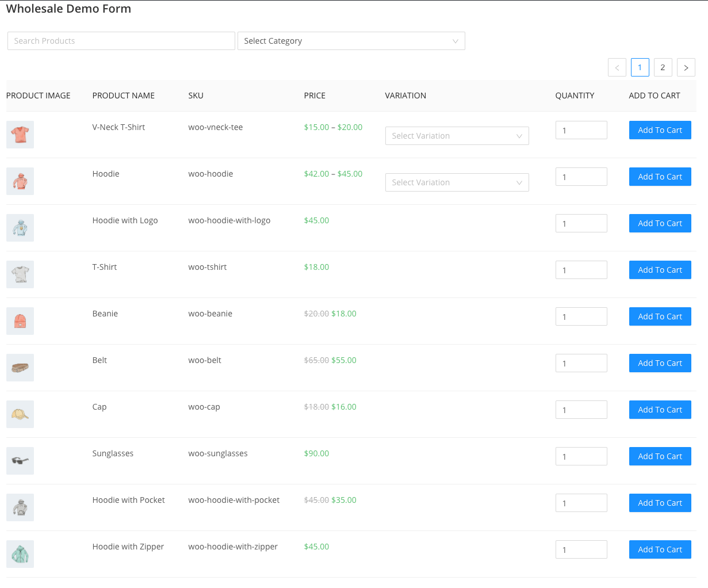Open the Select Category dropdown

pyautogui.click(x=351, y=41)
